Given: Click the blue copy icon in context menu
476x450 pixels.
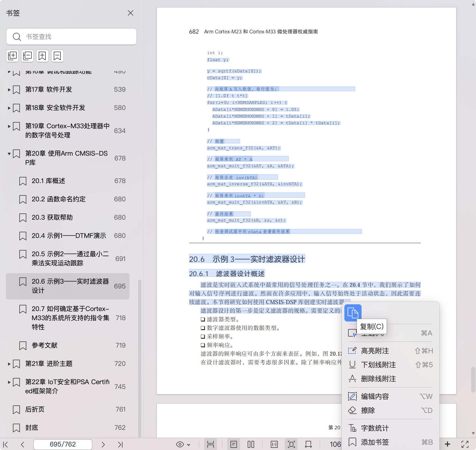Looking at the screenshot, I should click(353, 313).
